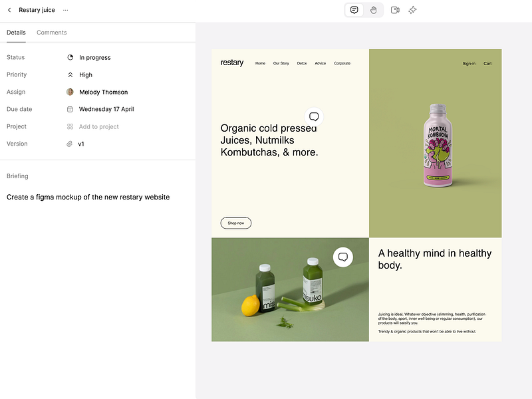This screenshot has width=532, height=399.
Task: Click Cart link in mockup
Action: click(x=487, y=63)
